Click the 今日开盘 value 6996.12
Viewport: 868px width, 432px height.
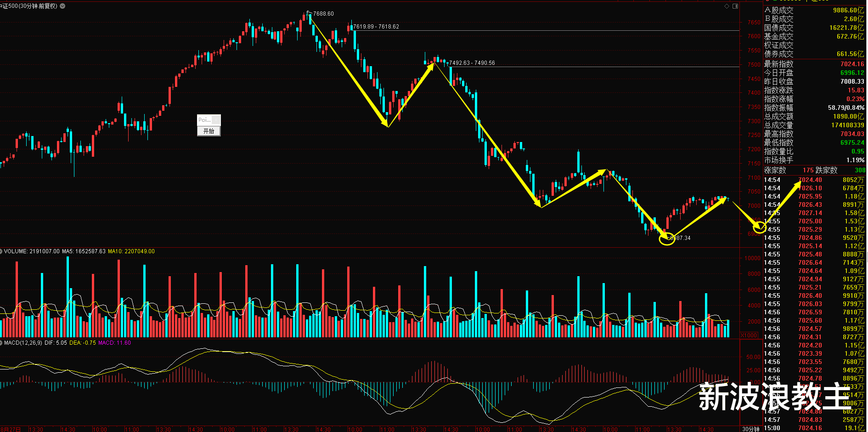[852, 73]
